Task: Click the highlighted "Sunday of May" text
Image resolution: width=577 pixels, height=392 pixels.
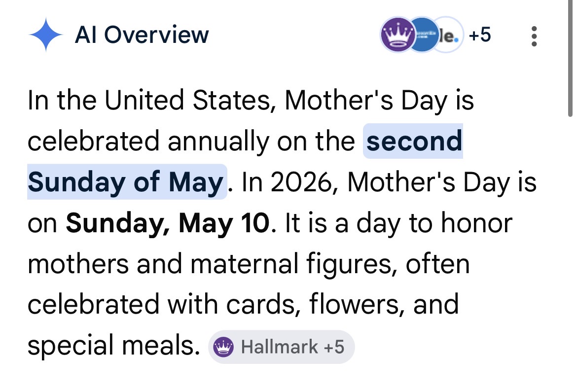Action: coord(126,182)
